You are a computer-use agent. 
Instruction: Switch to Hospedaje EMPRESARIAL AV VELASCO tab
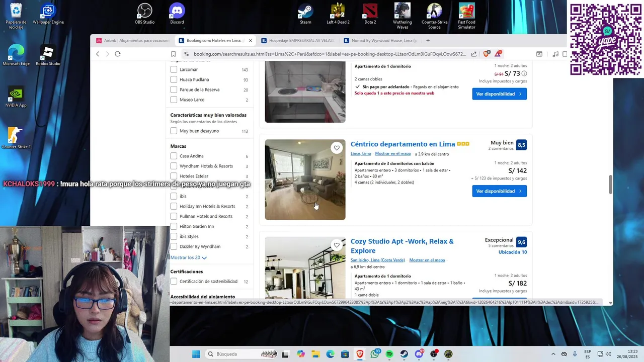pos(297,40)
